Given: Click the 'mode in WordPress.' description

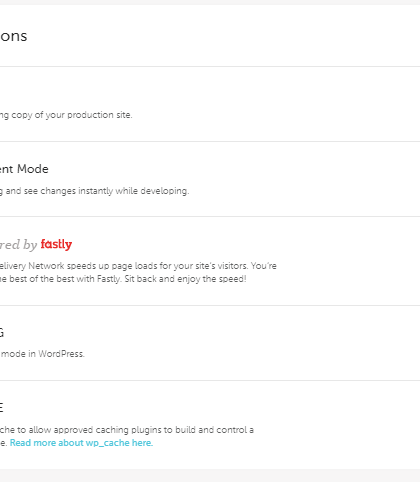Looking at the screenshot, I should pos(42,354).
